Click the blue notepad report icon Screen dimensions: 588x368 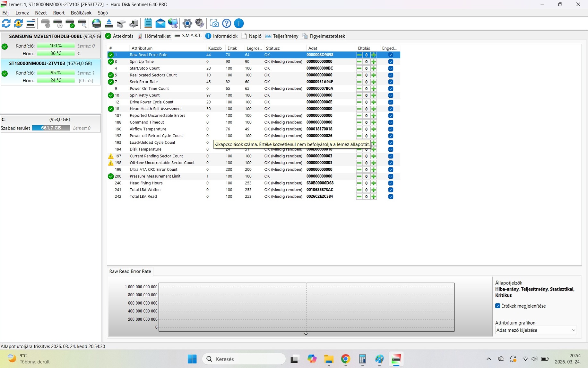point(148,23)
